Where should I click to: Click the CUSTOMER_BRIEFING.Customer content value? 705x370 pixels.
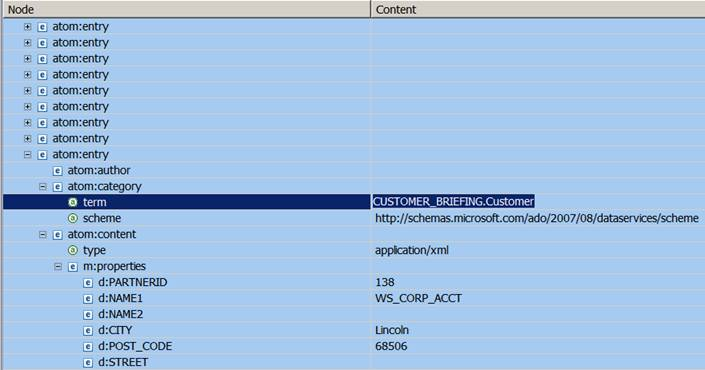[453, 201]
